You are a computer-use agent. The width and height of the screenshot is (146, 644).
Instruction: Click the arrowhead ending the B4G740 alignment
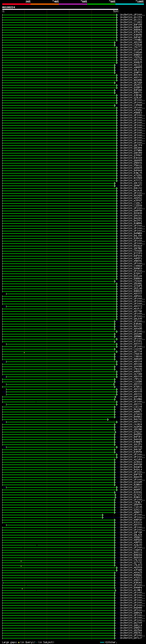(108, 419)
